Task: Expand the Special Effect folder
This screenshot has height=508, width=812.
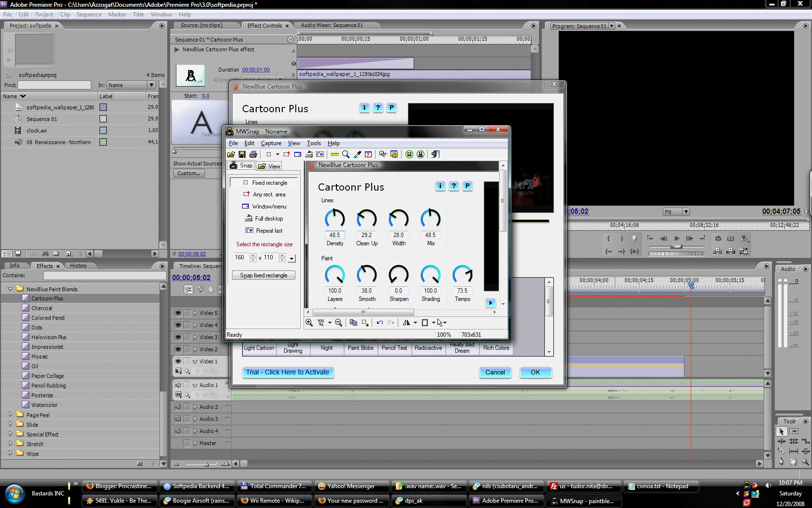Action: (x=10, y=434)
